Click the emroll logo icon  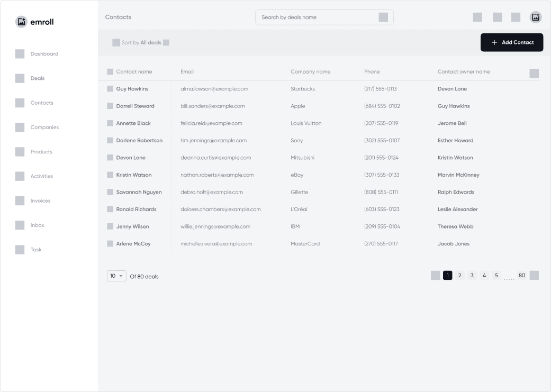[21, 21]
